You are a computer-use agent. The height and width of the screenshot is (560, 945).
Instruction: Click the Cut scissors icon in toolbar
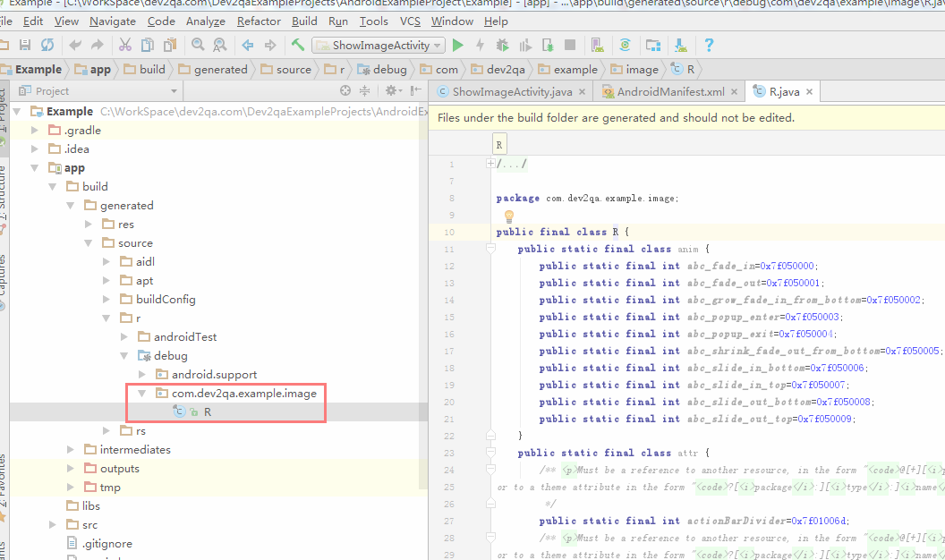(x=124, y=45)
